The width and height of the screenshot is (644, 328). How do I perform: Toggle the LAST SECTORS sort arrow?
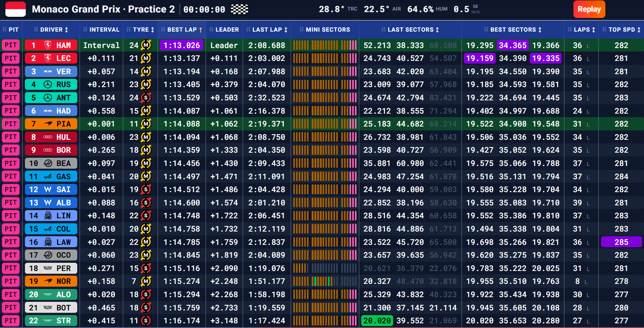click(437, 30)
